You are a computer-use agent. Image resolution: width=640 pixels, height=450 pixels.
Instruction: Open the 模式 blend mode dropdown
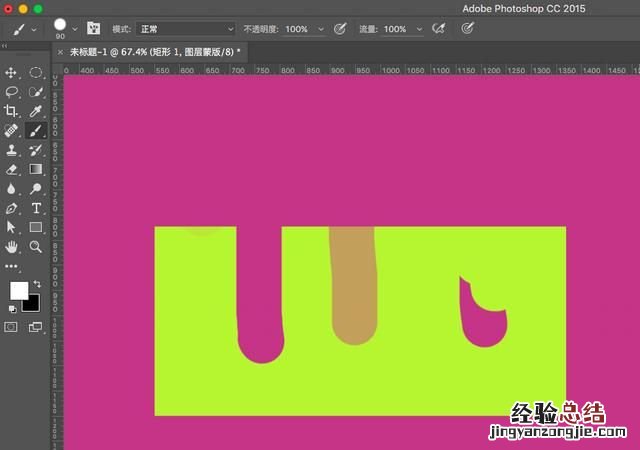(186, 29)
